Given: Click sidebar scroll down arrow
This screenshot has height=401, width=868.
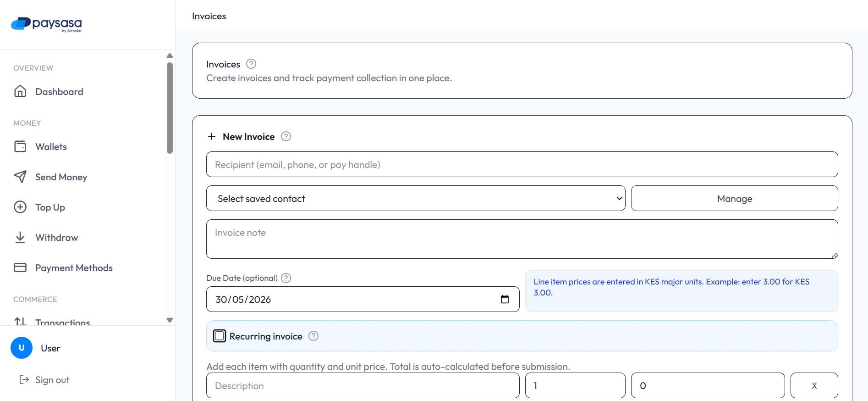Looking at the screenshot, I should click(x=170, y=320).
